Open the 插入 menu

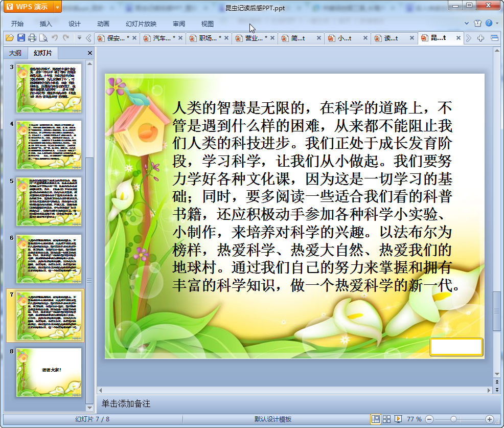[x=45, y=24]
